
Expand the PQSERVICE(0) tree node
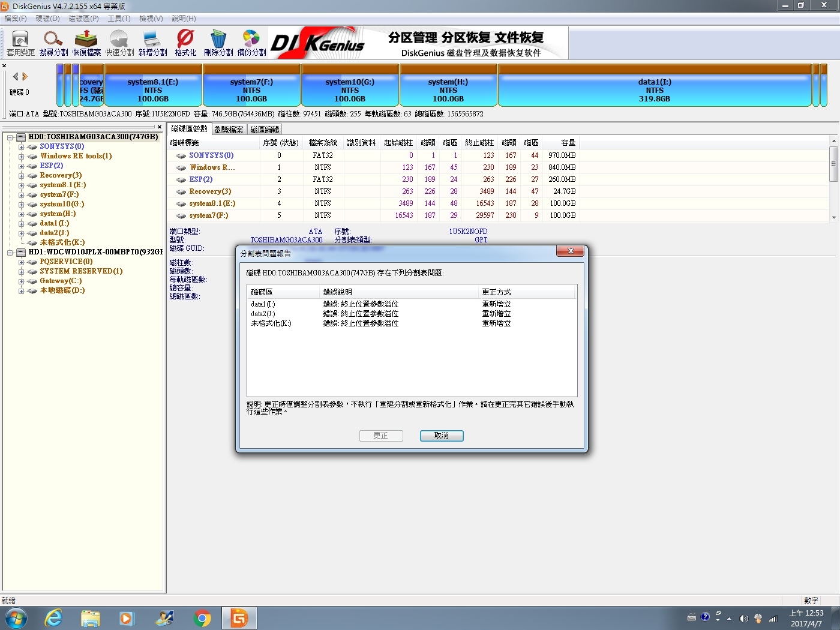pyautogui.click(x=21, y=262)
